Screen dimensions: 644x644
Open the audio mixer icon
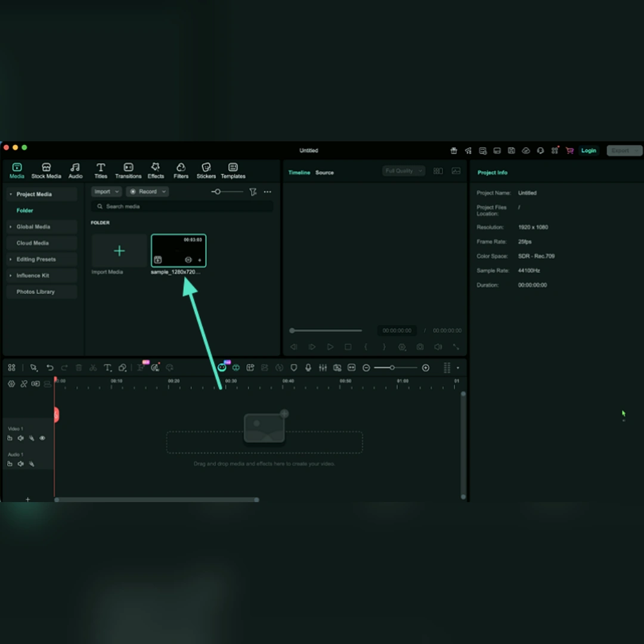click(323, 367)
